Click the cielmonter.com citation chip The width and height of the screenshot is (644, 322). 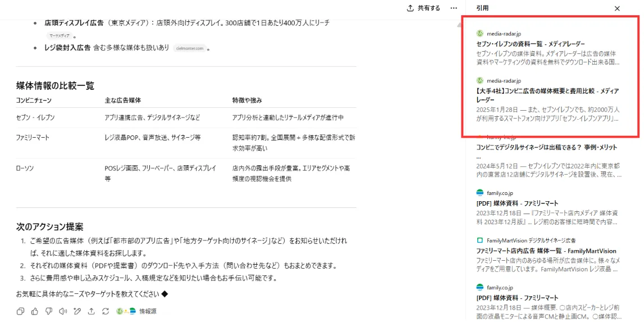[189, 48]
